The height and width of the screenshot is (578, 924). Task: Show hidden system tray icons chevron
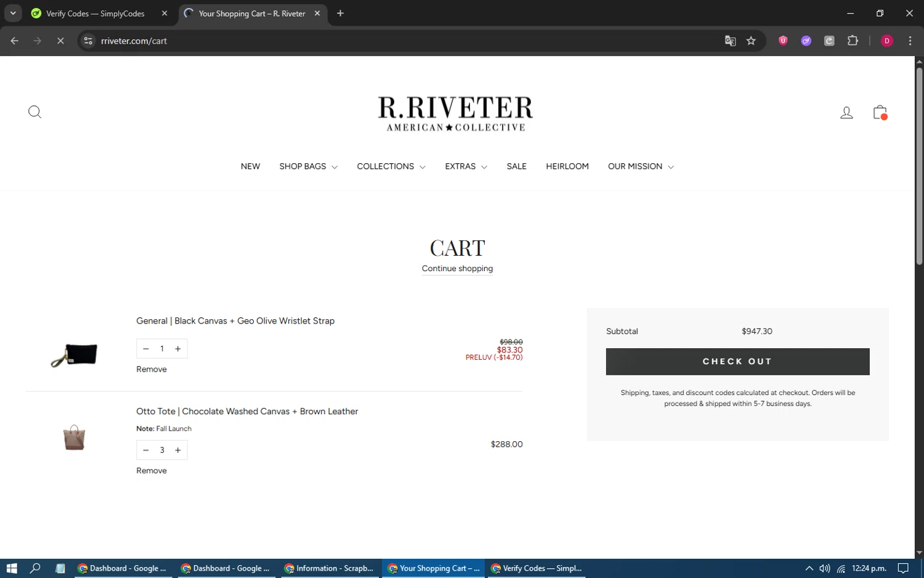pyautogui.click(x=809, y=568)
